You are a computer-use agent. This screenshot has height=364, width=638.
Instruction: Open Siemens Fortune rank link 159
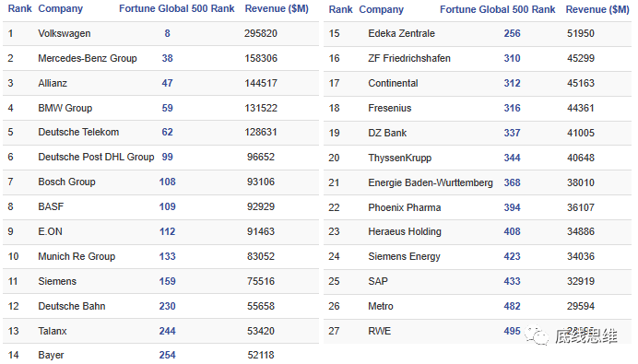[167, 281]
